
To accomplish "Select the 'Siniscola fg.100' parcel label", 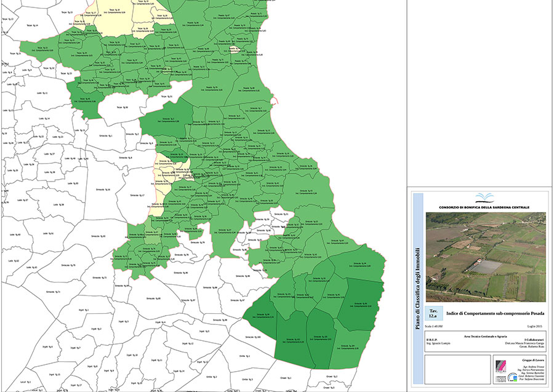I will click(x=254, y=337).
